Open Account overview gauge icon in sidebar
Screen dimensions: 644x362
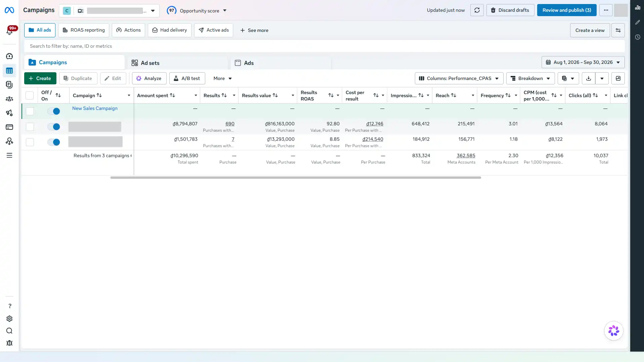pos(9,56)
